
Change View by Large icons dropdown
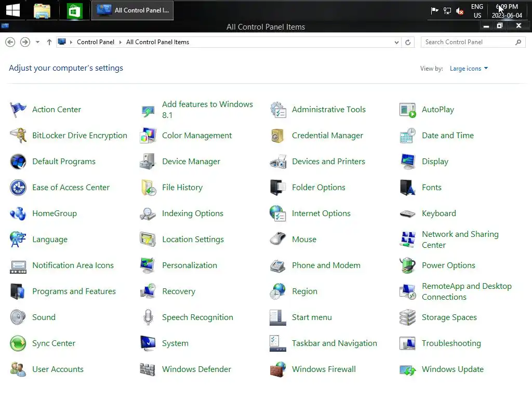469,69
